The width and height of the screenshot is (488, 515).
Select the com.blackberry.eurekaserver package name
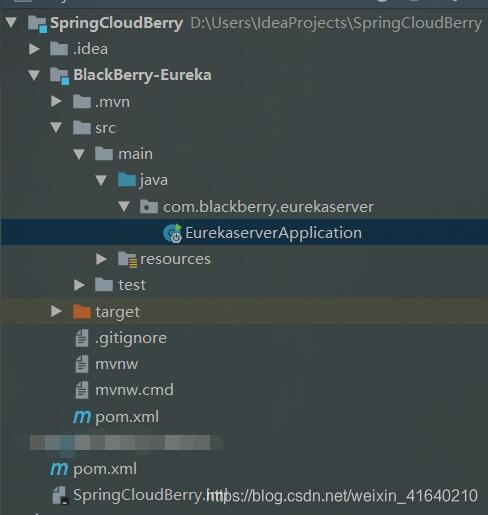268,207
